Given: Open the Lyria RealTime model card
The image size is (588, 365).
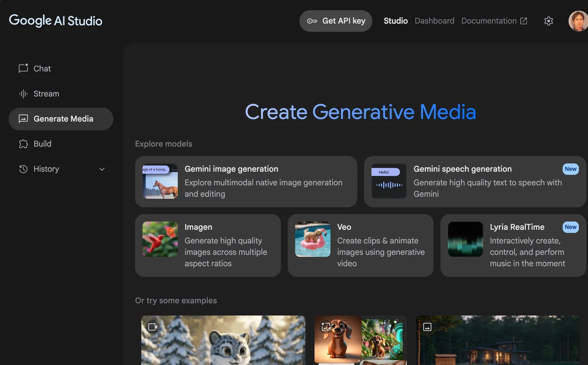Looking at the screenshot, I should (513, 245).
